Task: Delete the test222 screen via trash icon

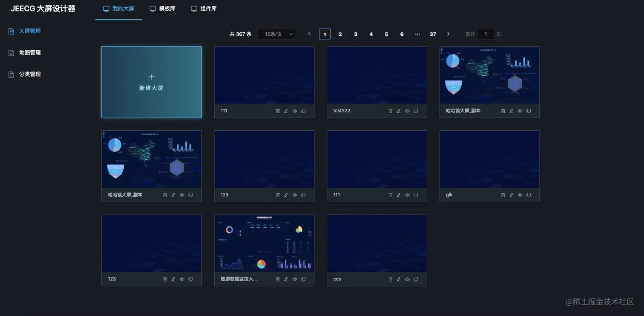Action: [391, 111]
